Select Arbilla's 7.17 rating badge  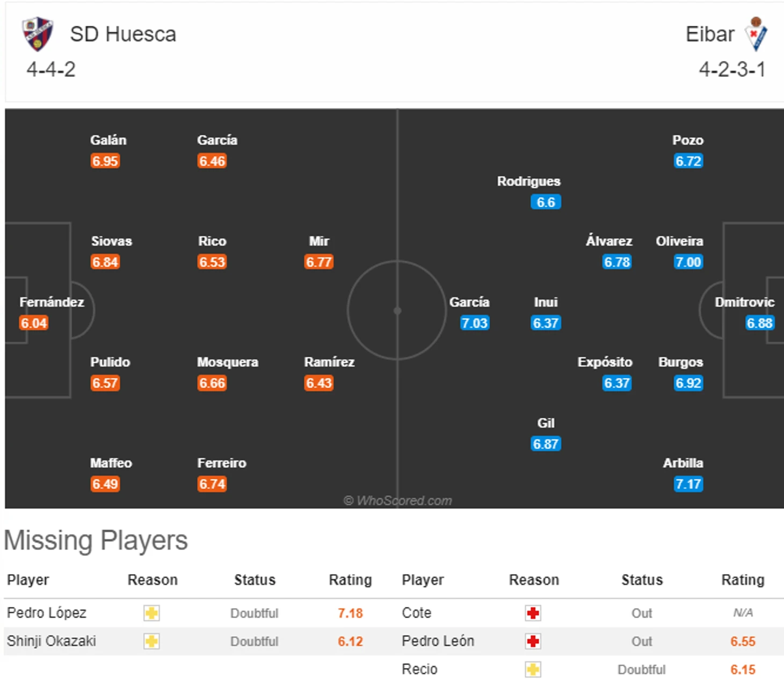pyautogui.click(x=688, y=484)
